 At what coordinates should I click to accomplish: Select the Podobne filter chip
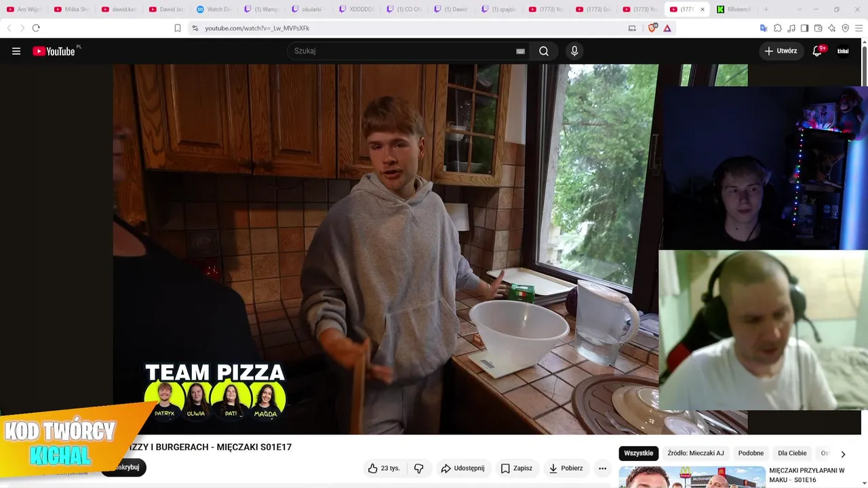(751, 453)
